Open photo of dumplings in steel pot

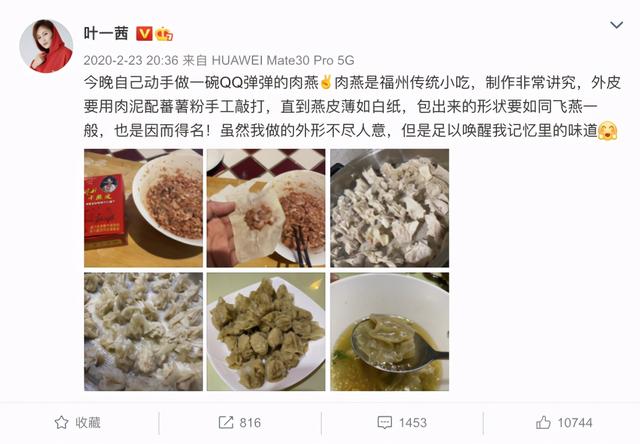[389, 208]
